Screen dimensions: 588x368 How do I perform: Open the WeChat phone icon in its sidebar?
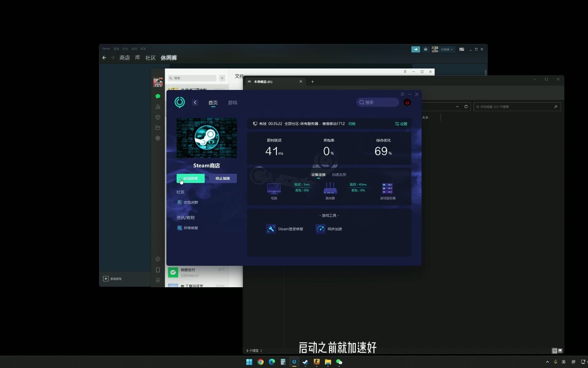click(158, 270)
